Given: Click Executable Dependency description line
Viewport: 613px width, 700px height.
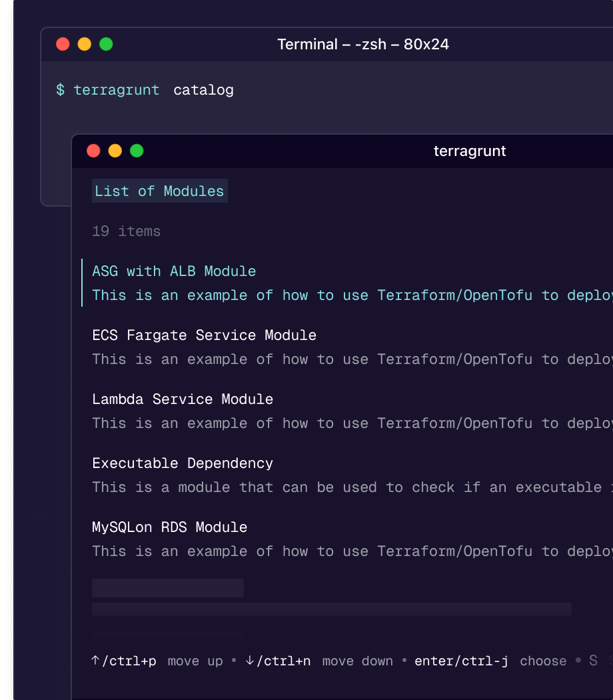Looking at the screenshot, I should tap(352, 487).
